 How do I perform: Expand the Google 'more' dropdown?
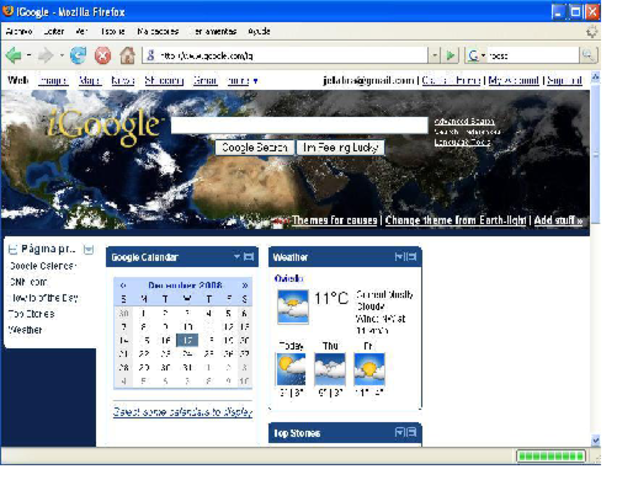243,81
